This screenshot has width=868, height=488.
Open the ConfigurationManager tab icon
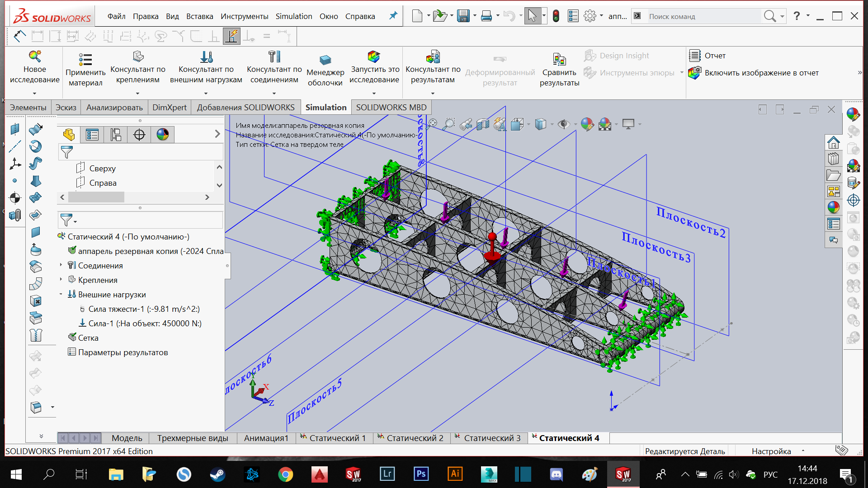(x=116, y=134)
